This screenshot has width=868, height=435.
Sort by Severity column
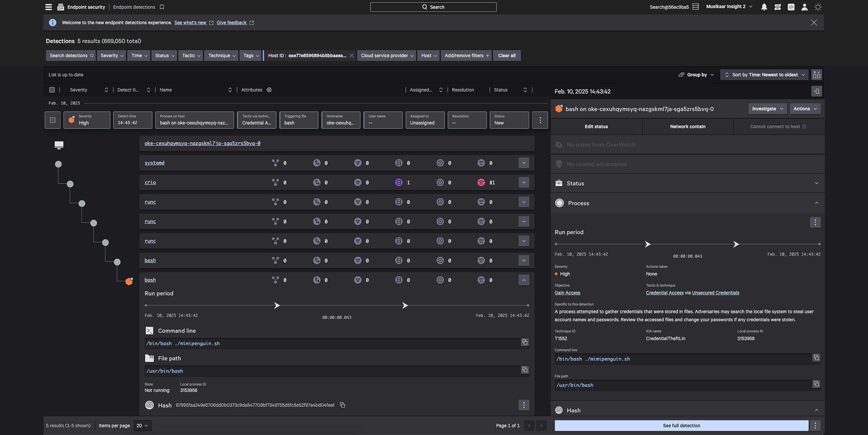[x=106, y=90]
